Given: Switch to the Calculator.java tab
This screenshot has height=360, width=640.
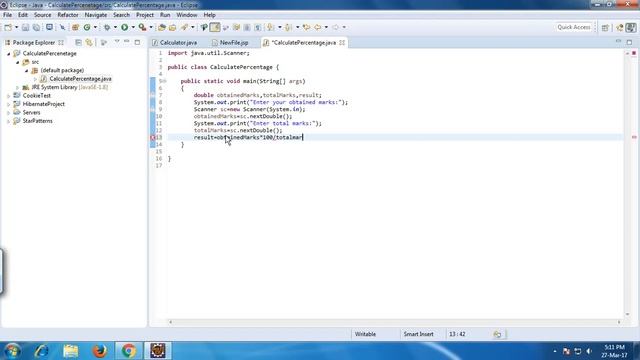Looking at the screenshot, I should pos(178,42).
